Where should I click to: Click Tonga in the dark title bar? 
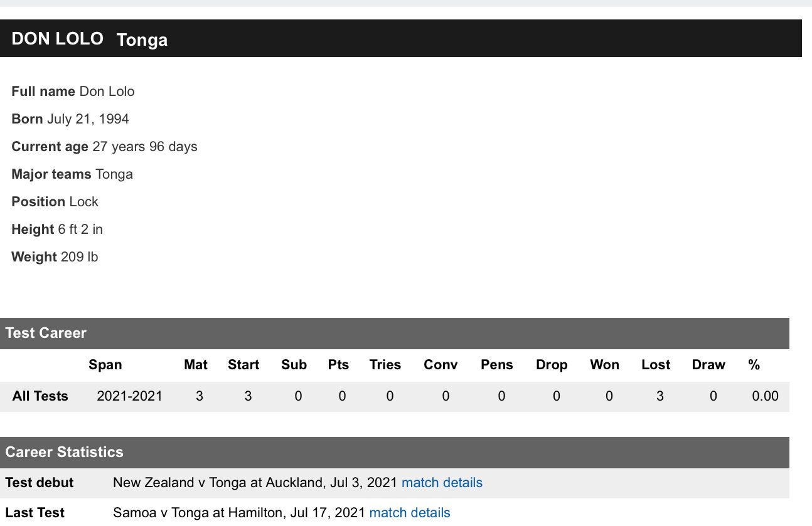pos(142,40)
